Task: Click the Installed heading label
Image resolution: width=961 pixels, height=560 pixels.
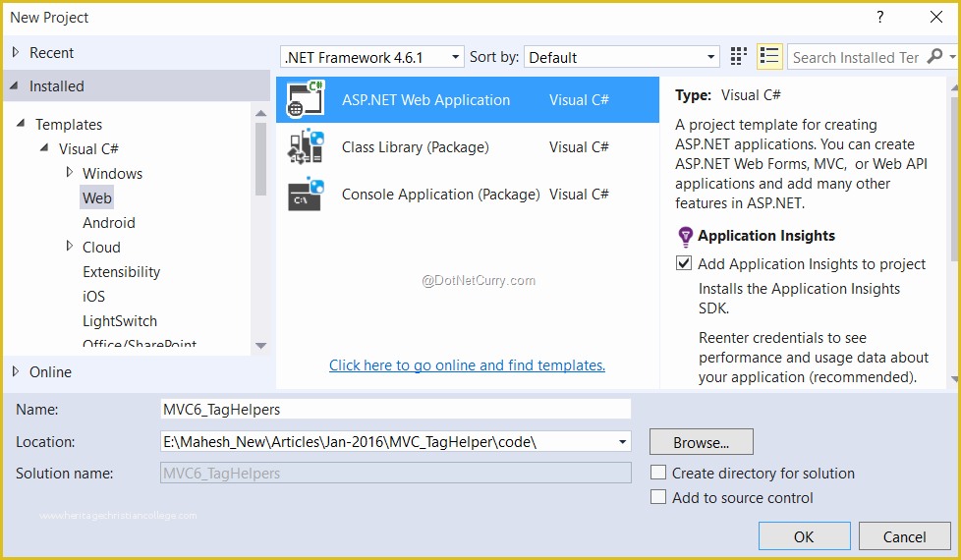Action: [x=56, y=85]
